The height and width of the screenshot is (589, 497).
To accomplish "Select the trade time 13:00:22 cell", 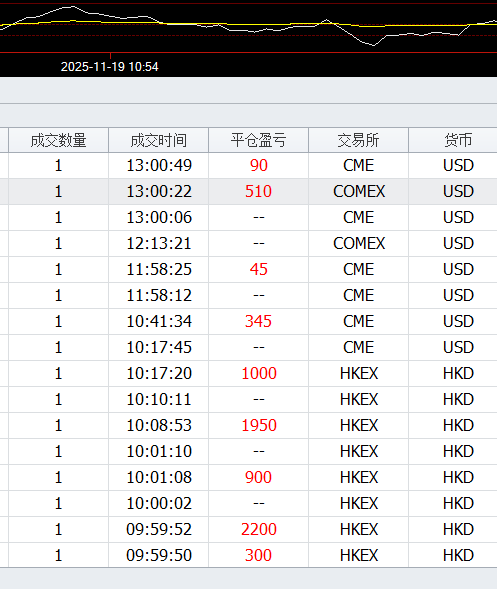I will coord(159,192).
